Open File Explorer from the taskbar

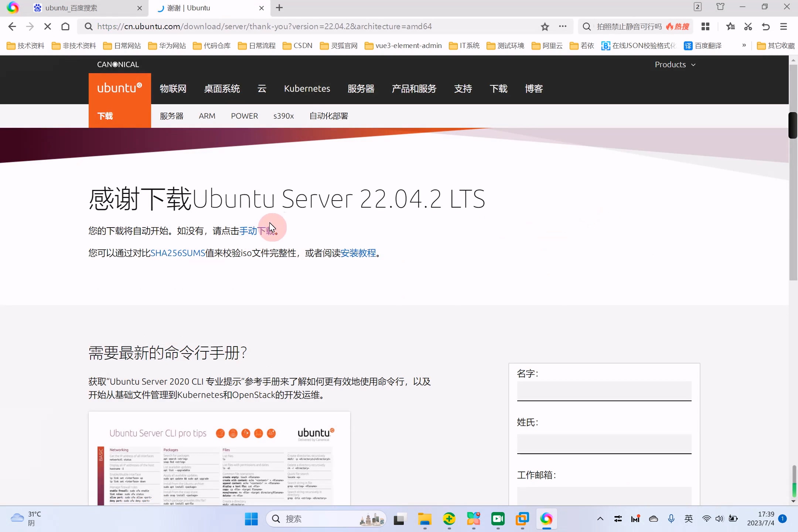(x=424, y=519)
